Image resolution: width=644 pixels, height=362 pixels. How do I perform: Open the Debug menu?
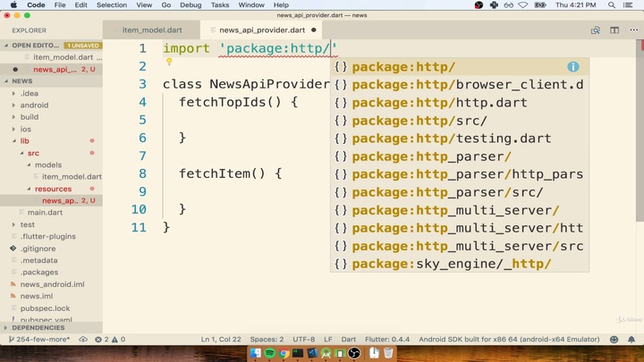[x=190, y=5]
